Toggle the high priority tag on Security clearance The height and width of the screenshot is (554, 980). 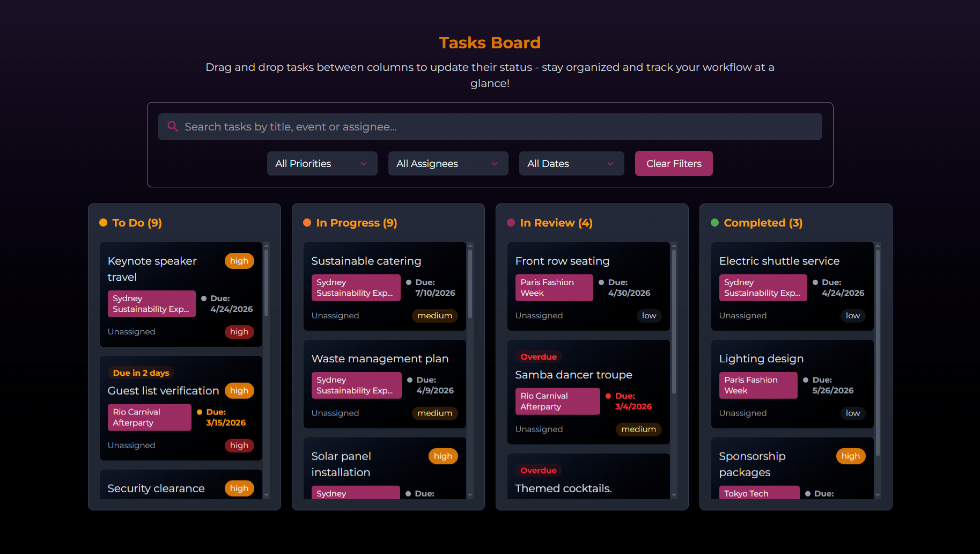[239, 488]
